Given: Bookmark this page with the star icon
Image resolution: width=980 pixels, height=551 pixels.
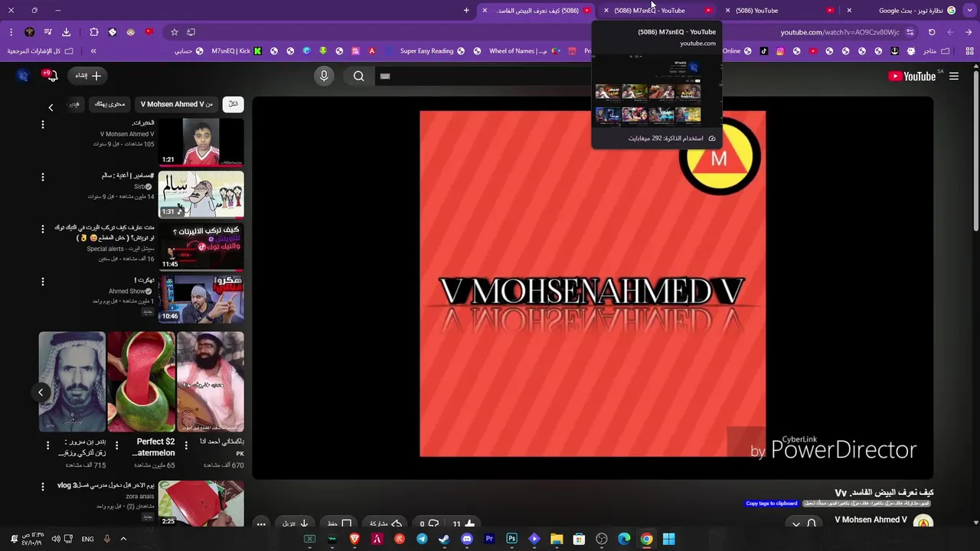Looking at the screenshot, I should (175, 32).
